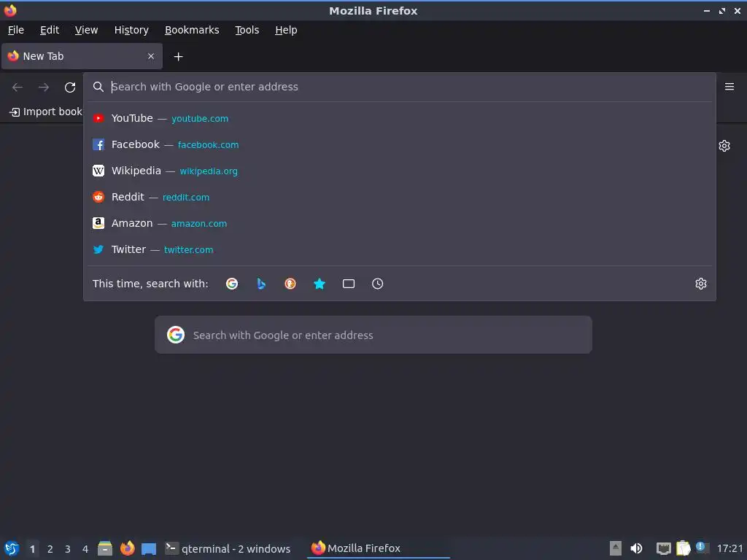Switch to workspace 3 in the taskbar
747x560 pixels.
click(x=68, y=549)
